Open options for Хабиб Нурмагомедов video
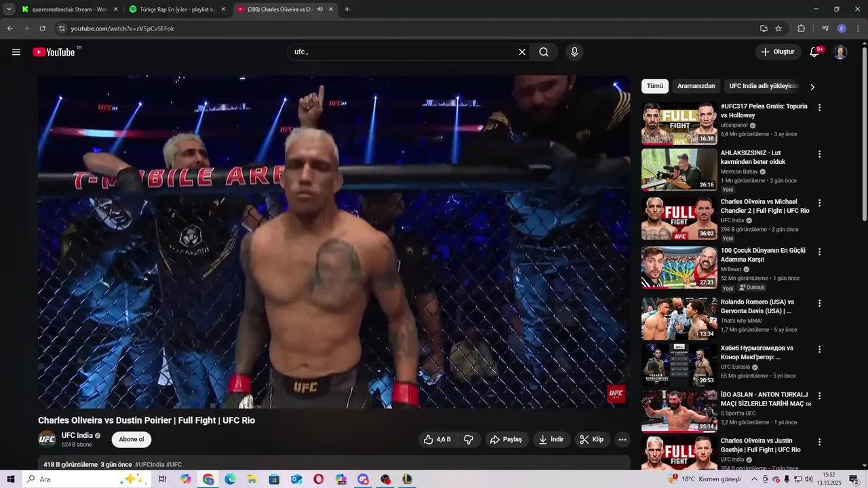This screenshot has height=488, width=868. 819,349
